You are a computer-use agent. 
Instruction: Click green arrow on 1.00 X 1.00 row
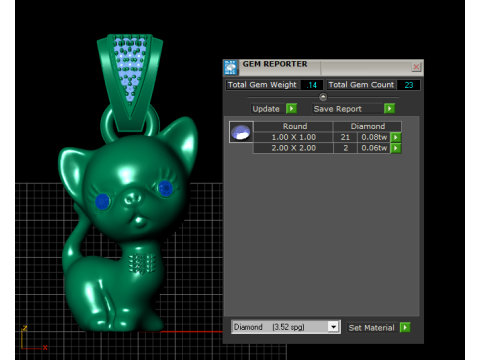[396, 137]
